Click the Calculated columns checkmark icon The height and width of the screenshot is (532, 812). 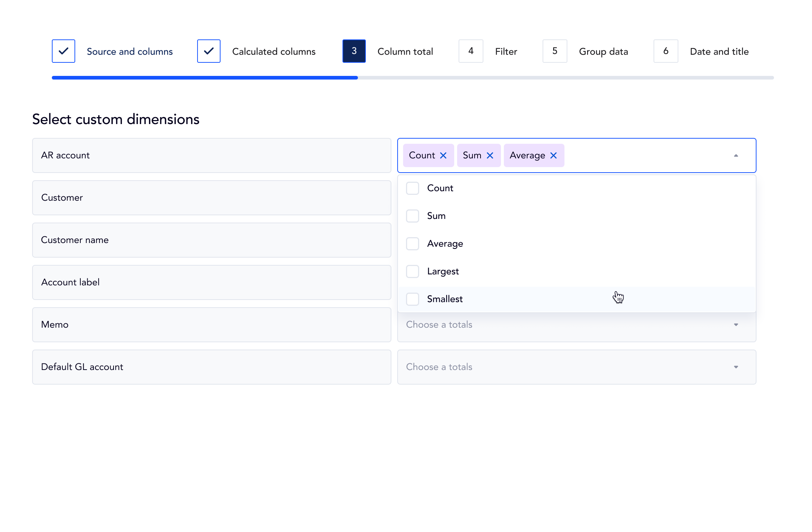209,51
